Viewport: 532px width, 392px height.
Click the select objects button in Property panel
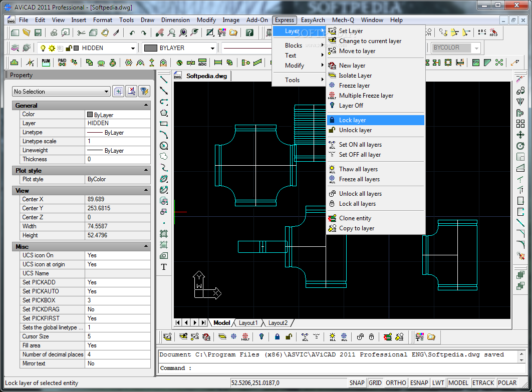(118, 91)
